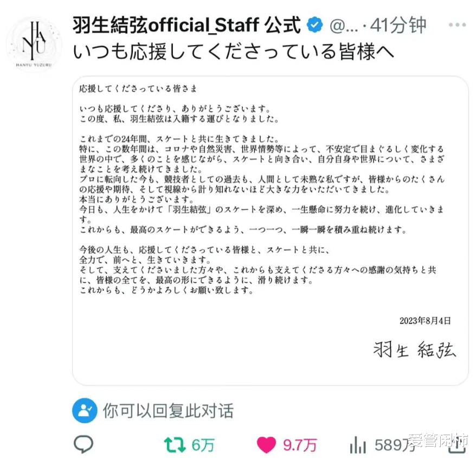Click the 你可以回复此对话 notice text
The height and width of the screenshot is (458, 476).
[x=168, y=411]
